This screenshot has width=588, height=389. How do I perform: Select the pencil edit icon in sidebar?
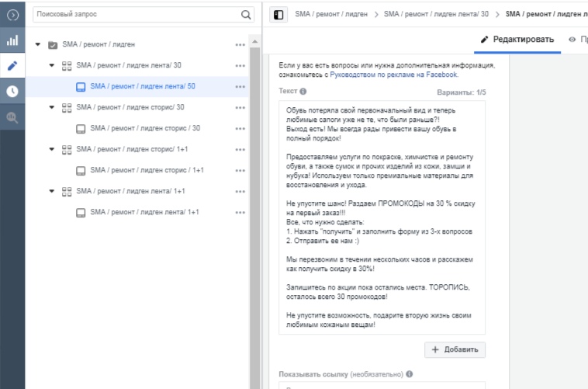click(12, 66)
